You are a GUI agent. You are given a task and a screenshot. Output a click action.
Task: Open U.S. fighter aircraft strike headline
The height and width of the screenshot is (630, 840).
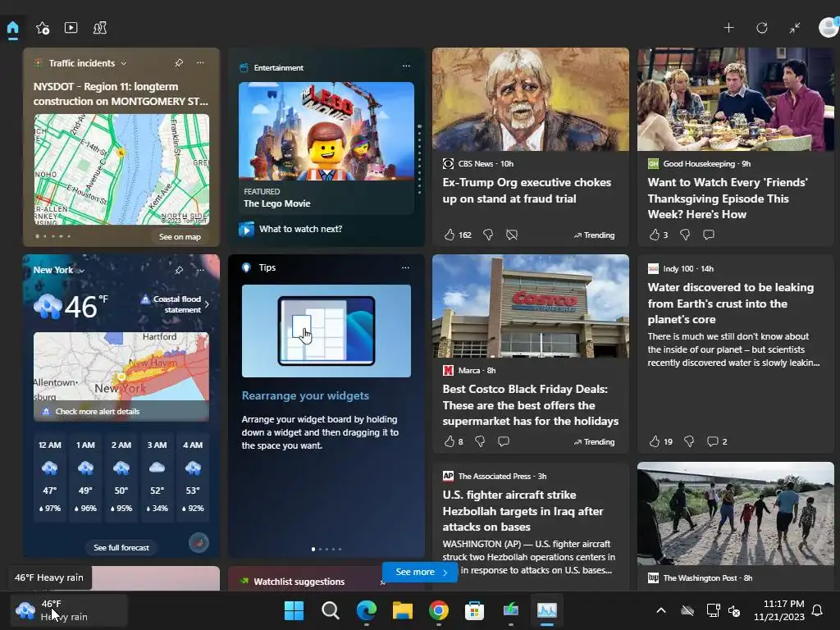pyautogui.click(x=523, y=510)
